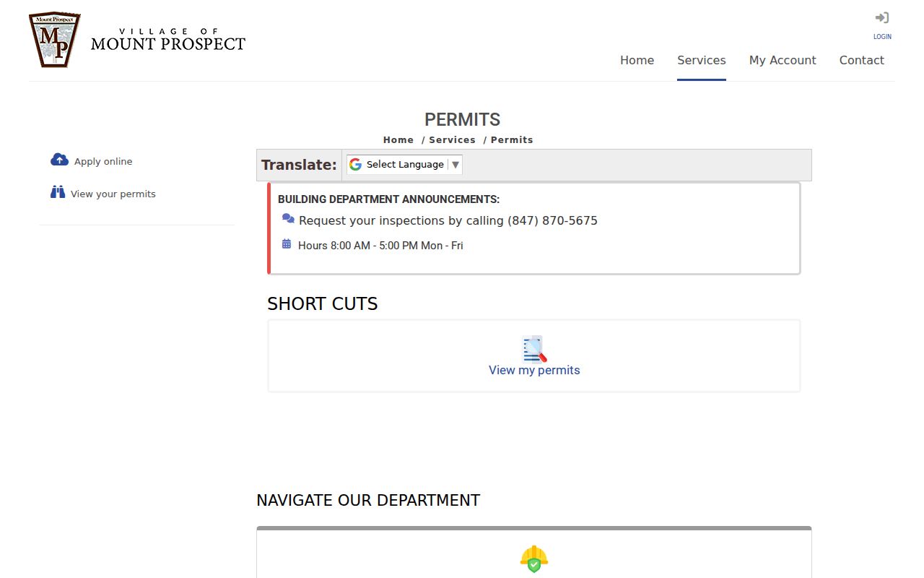Click the Hours 8:00 AM - 5:00 PM text
Viewport: 924px width, 578px height.
click(x=380, y=246)
